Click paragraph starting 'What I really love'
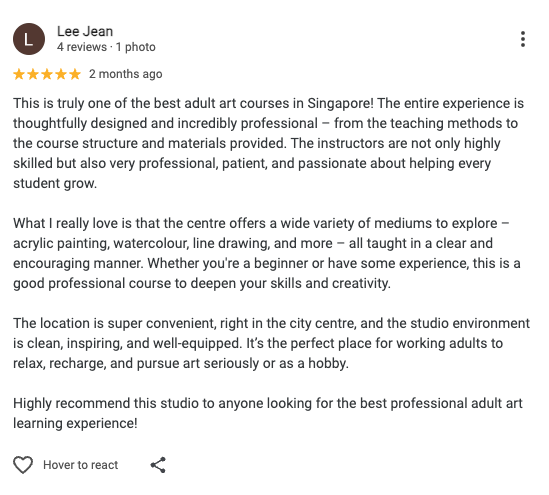This screenshot has width=549, height=495. tap(267, 253)
